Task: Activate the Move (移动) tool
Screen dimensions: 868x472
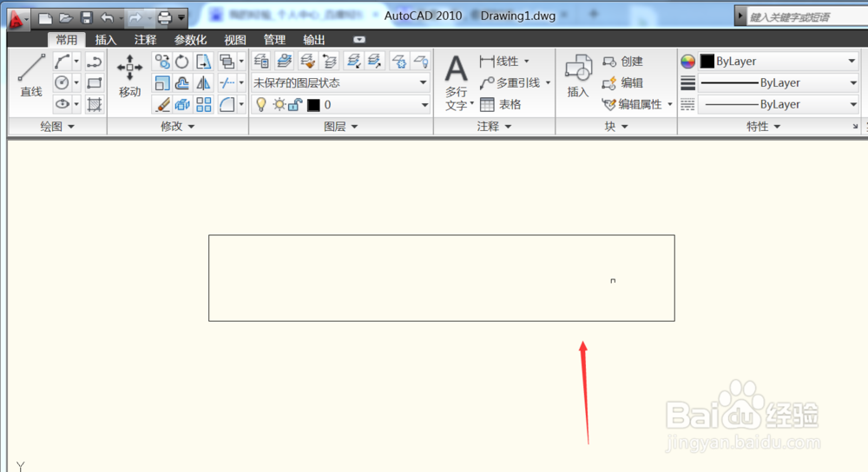Action: [x=129, y=75]
